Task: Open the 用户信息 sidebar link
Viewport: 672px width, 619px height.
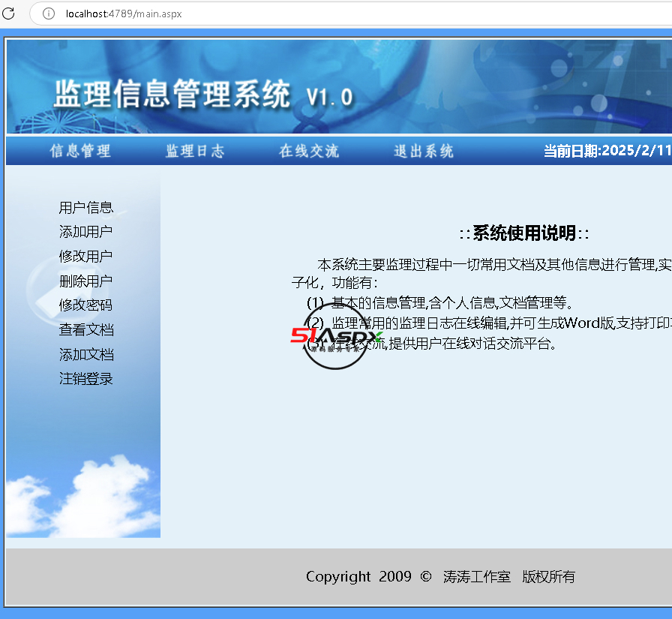Action: (x=86, y=208)
